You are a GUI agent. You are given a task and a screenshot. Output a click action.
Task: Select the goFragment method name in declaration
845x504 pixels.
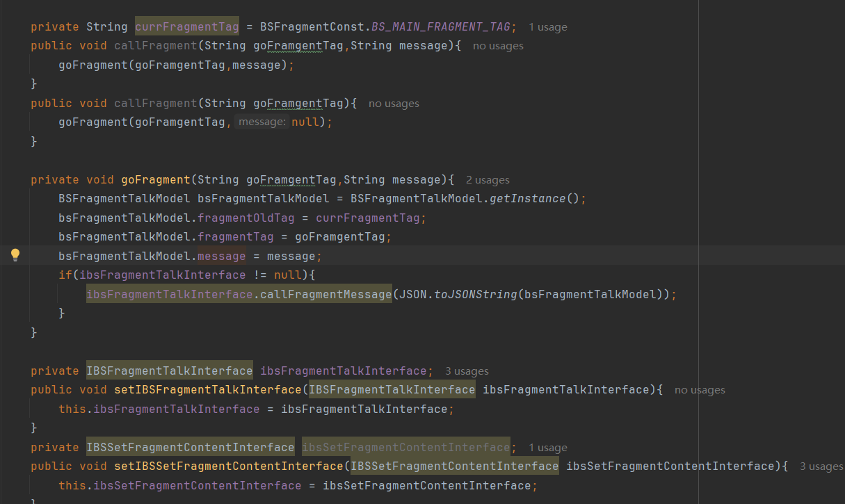click(x=155, y=180)
